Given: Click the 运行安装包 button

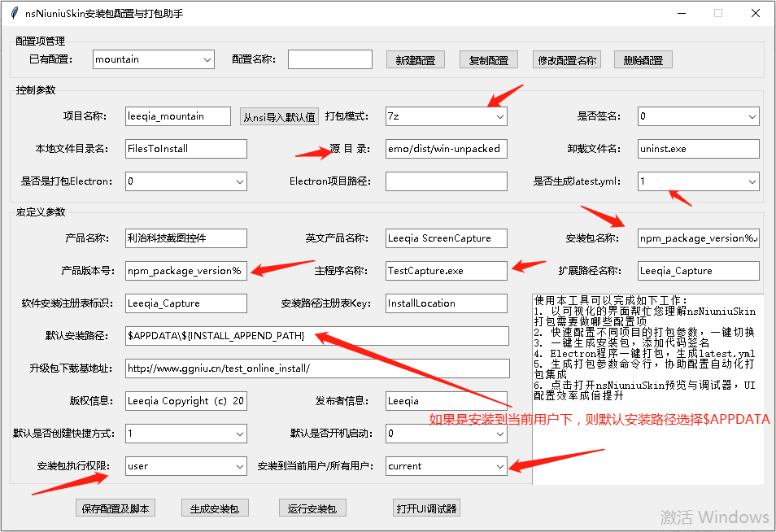Looking at the screenshot, I should pos(312,508).
